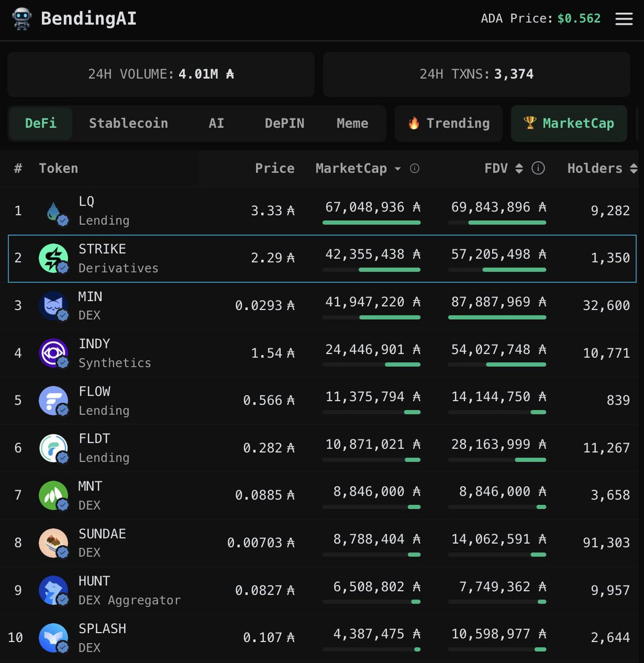Click FLDT market cap 10,871,021

(373, 444)
